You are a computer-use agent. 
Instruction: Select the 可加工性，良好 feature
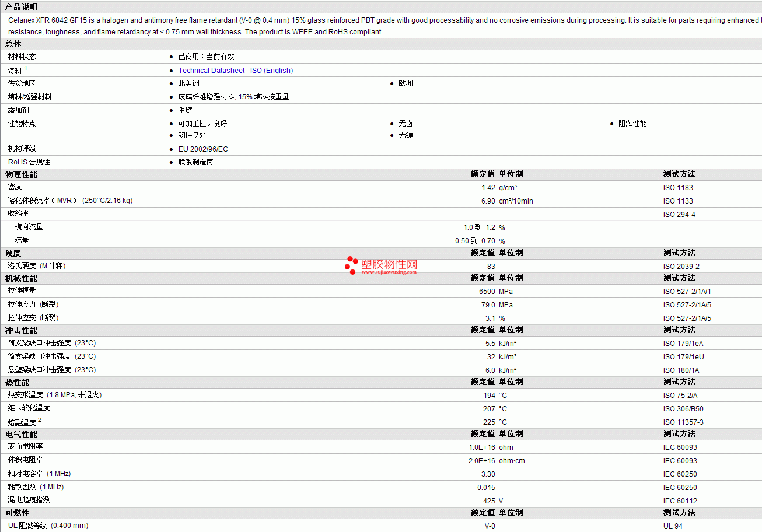pos(203,124)
